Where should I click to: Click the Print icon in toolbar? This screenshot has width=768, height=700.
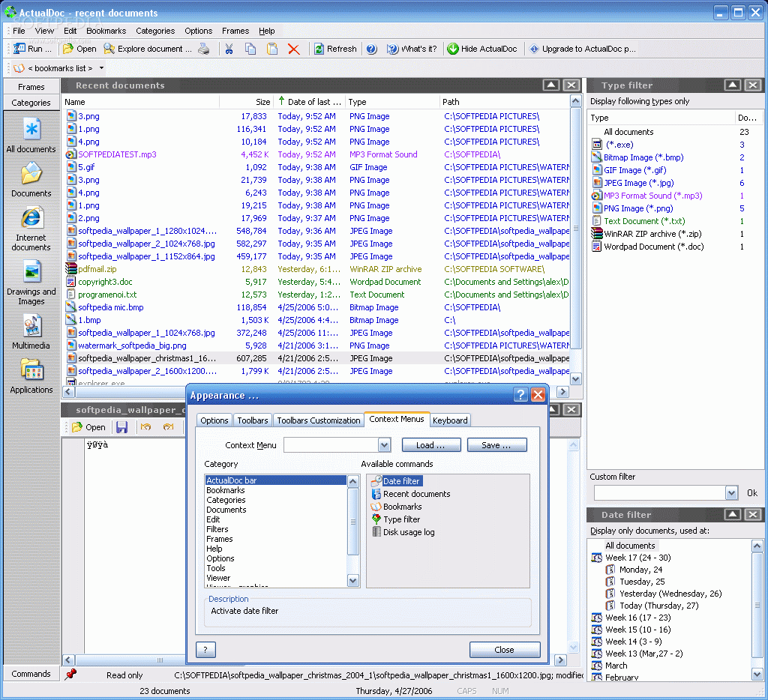204,49
